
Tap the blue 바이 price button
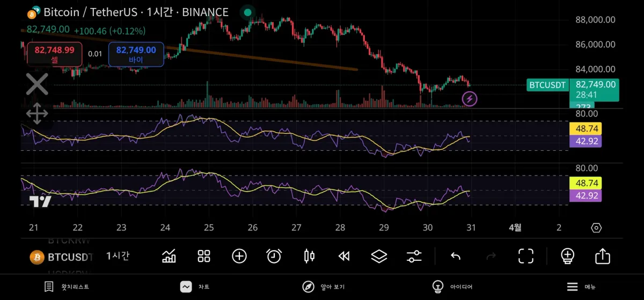pyautogui.click(x=136, y=54)
